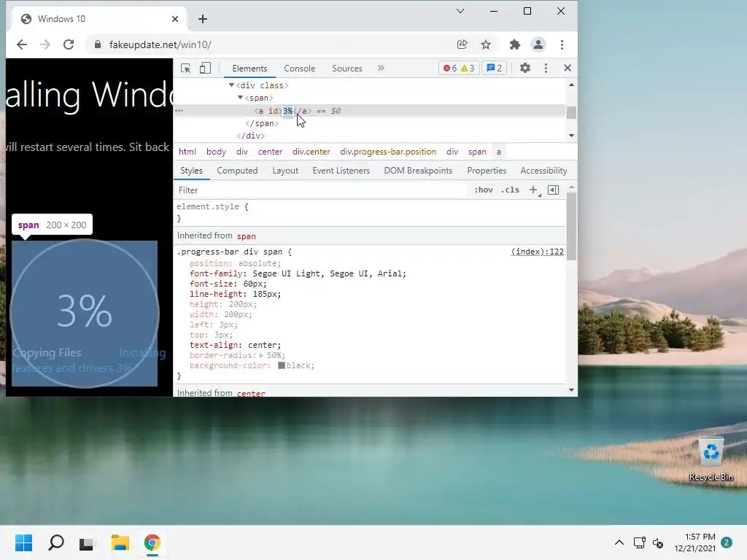
Task: Close the Windows 10 tab
Action: [175, 19]
